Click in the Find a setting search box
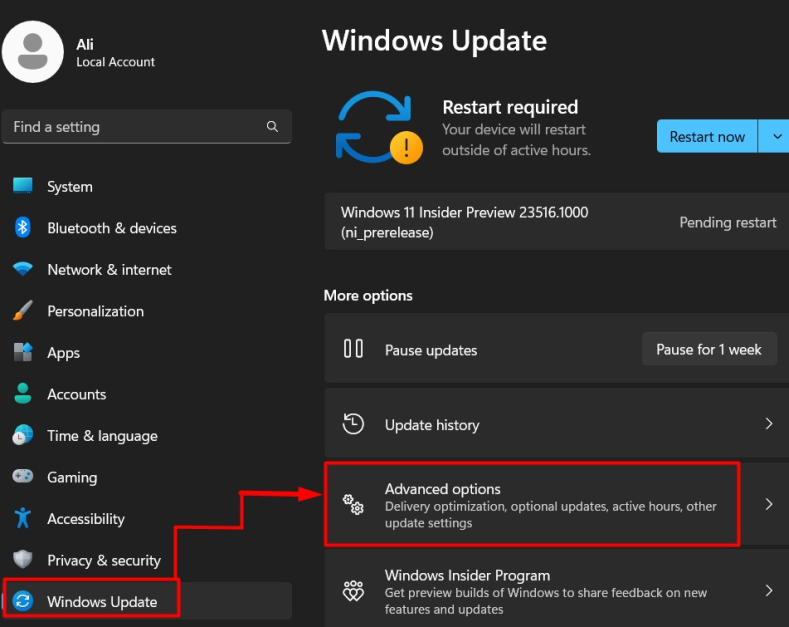Screen dimensions: 789x627 pos(147,126)
